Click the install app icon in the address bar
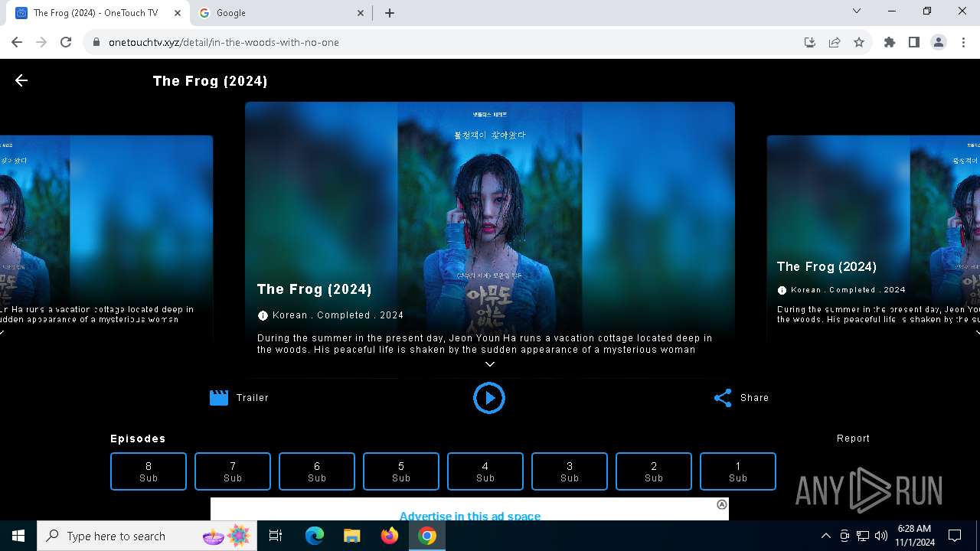This screenshot has width=980, height=551. tap(810, 43)
